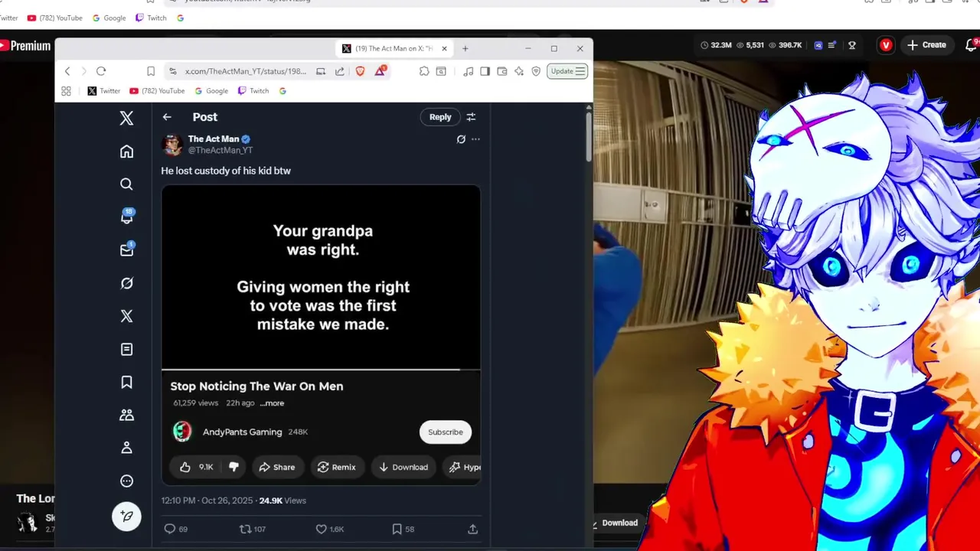Dislike the embedded video
This screenshot has height=551, width=980.
(x=234, y=468)
